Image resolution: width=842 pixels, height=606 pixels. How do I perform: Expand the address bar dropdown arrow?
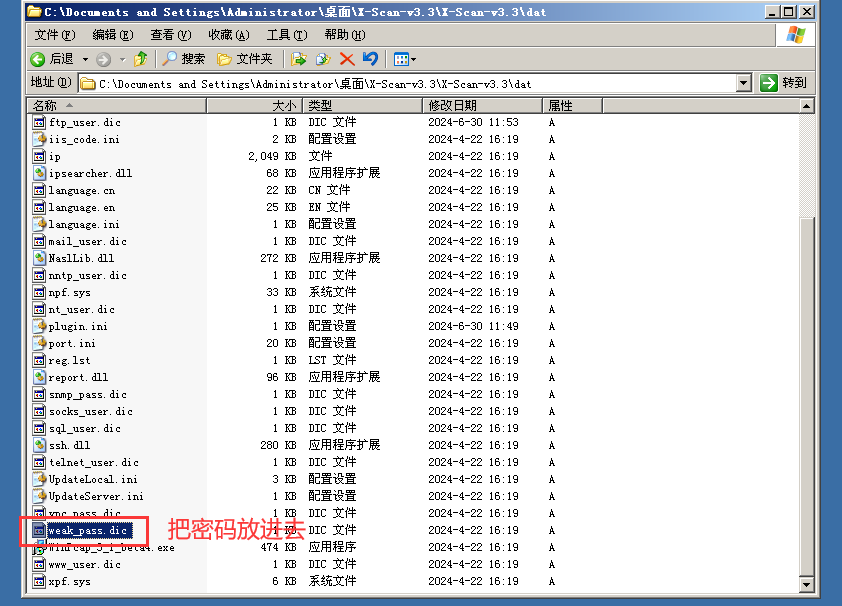tap(744, 83)
